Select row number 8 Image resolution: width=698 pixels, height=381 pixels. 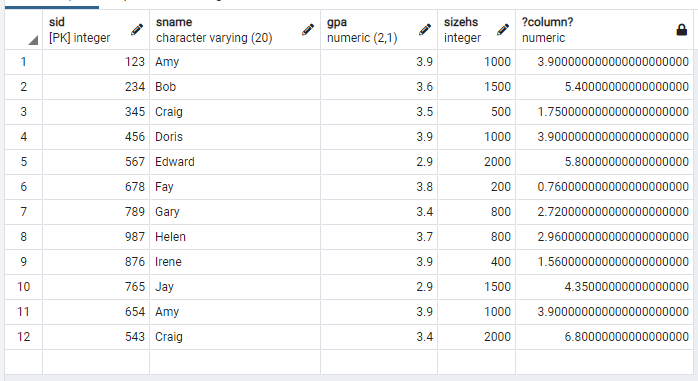(24, 236)
